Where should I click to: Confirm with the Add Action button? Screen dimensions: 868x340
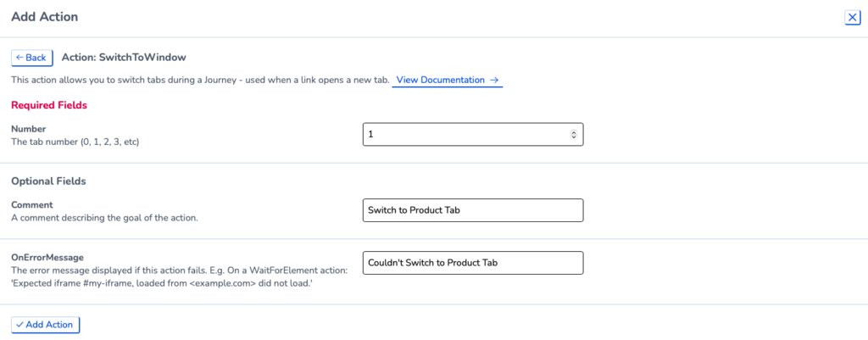(46, 325)
